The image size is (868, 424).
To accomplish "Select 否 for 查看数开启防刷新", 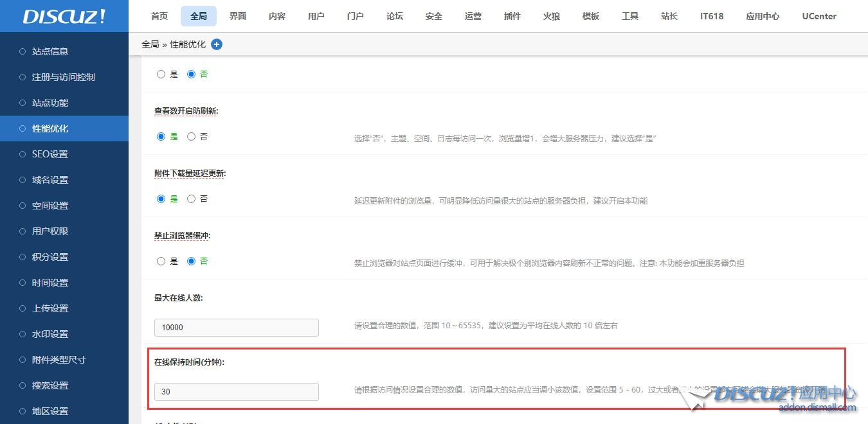I will coord(191,137).
